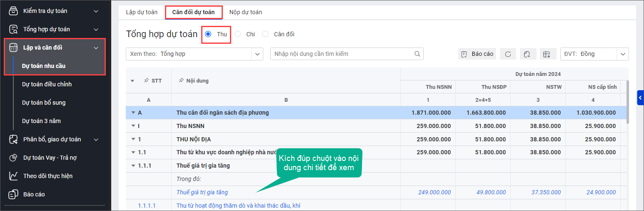Open Thu từ hoạt động thăm dò link
The height and width of the screenshot is (211, 644).
pos(238,205)
